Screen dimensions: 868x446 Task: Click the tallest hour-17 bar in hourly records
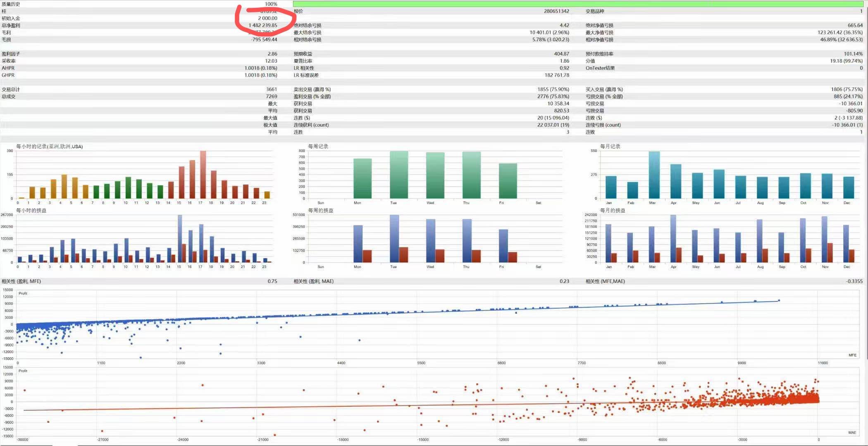pos(203,176)
